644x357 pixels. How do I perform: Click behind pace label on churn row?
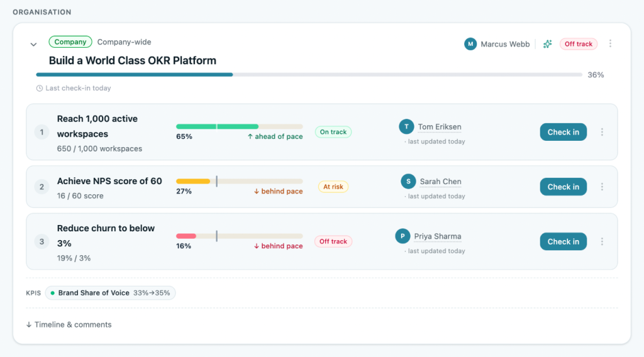(278, 246)
